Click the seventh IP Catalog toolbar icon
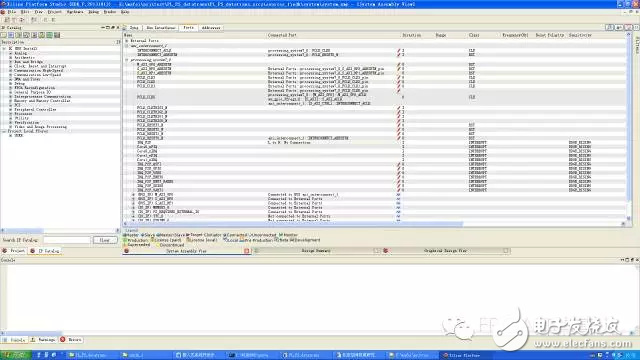Screen dimensions: 640x360 pyautogui.click(x=49, y=36)
